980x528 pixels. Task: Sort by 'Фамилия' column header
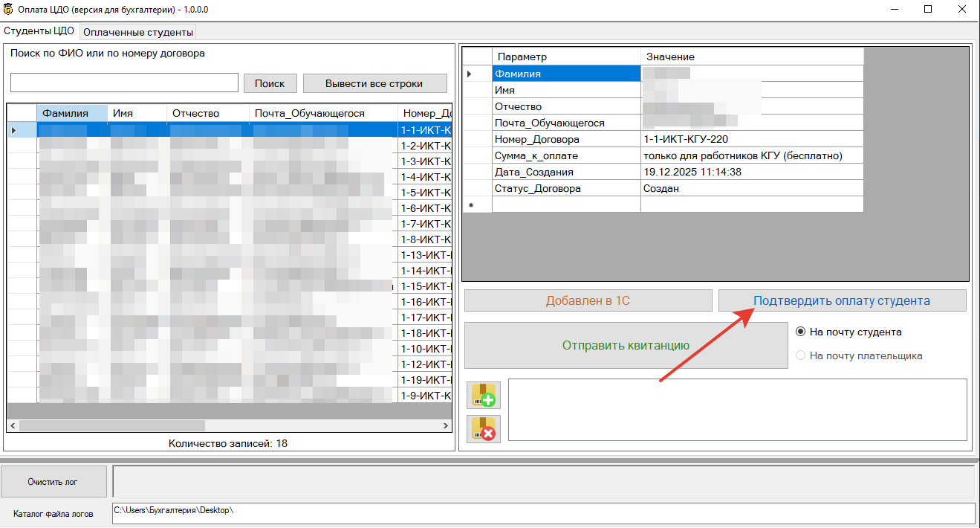pyautogui.click(x=71, y=113)
